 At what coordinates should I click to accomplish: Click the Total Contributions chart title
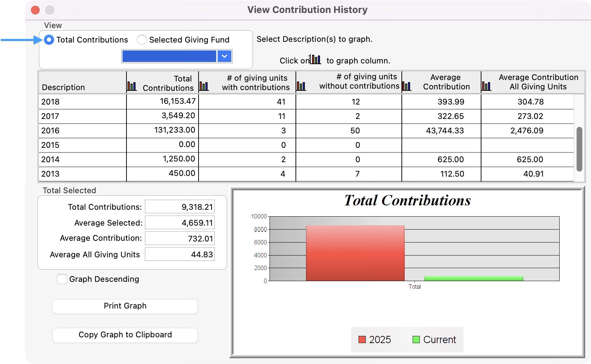coord(408,200)
